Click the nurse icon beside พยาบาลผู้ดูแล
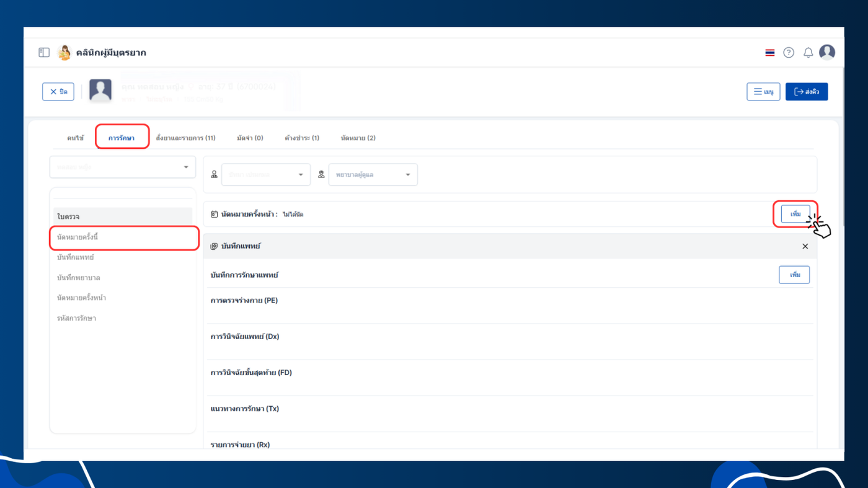Viewport: 868px width, 488px height. [321, 175]
